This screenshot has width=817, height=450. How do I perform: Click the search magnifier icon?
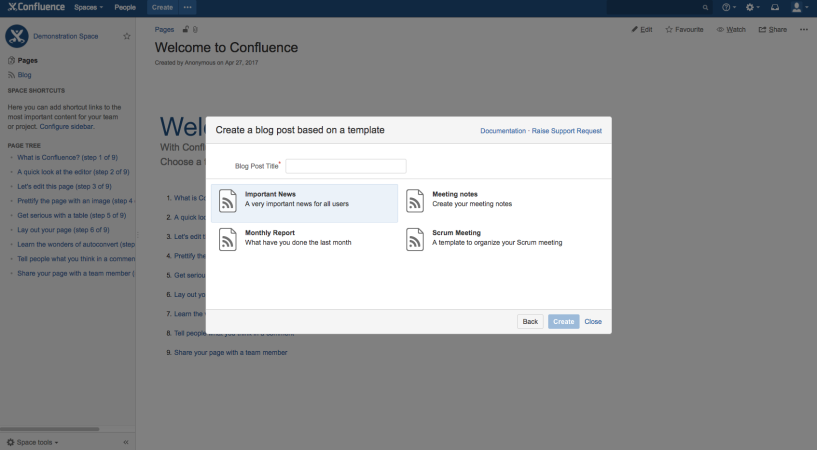705,7
